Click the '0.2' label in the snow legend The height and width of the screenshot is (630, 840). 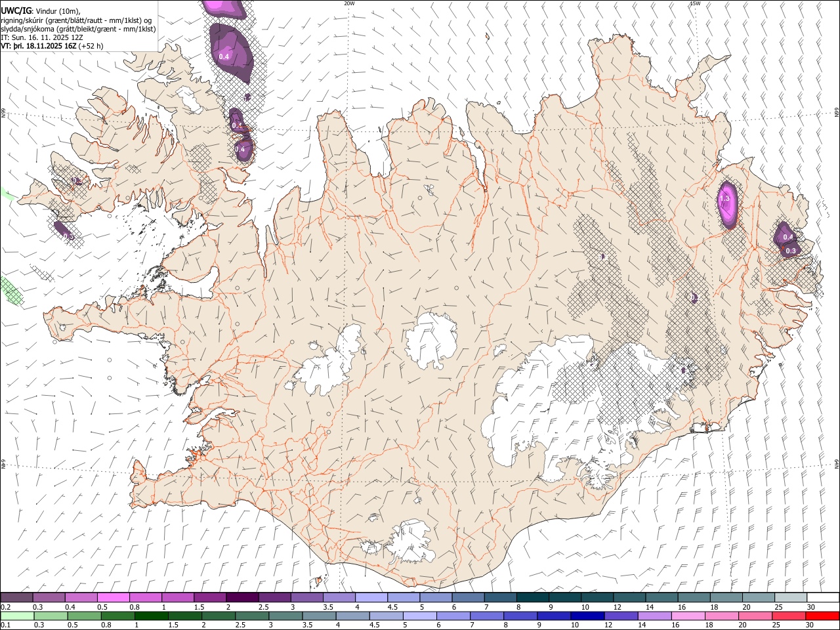point(5,607)
